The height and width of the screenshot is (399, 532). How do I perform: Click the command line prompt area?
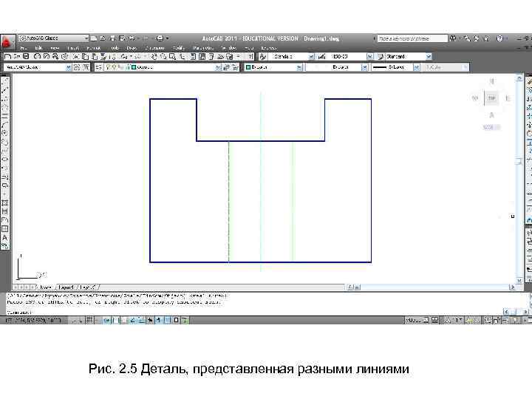coord(253,312)
